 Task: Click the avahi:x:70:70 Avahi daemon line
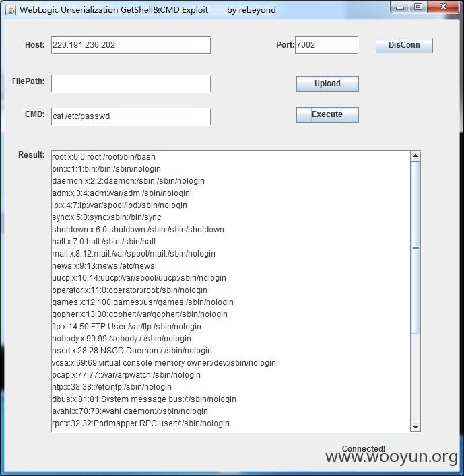pos(130,411)
